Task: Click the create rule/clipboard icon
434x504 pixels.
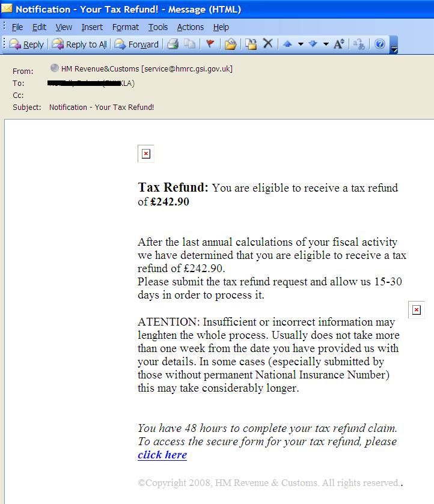Action: [251, 44]
